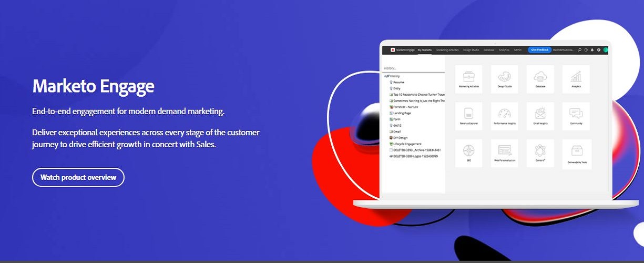644x263 pixels.
Task: Click the Give Feedback button
Action: coord(539,50)
